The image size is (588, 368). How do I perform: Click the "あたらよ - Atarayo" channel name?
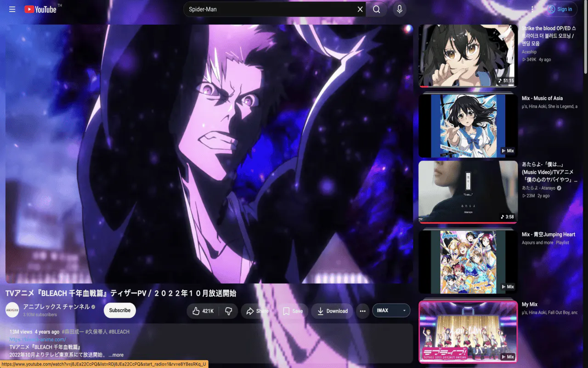539,188
